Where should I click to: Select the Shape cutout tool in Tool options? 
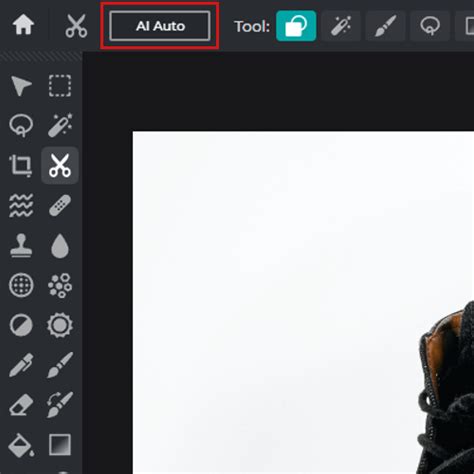click(296, 26)
